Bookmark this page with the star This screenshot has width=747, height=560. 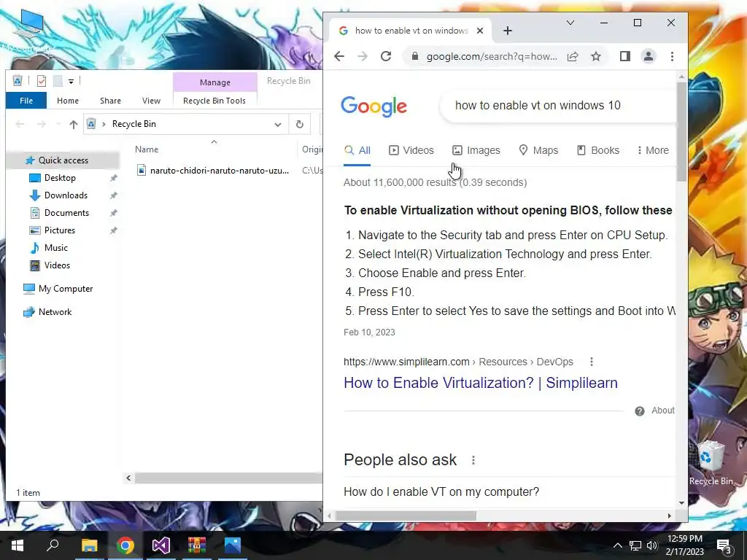(595, 56)
